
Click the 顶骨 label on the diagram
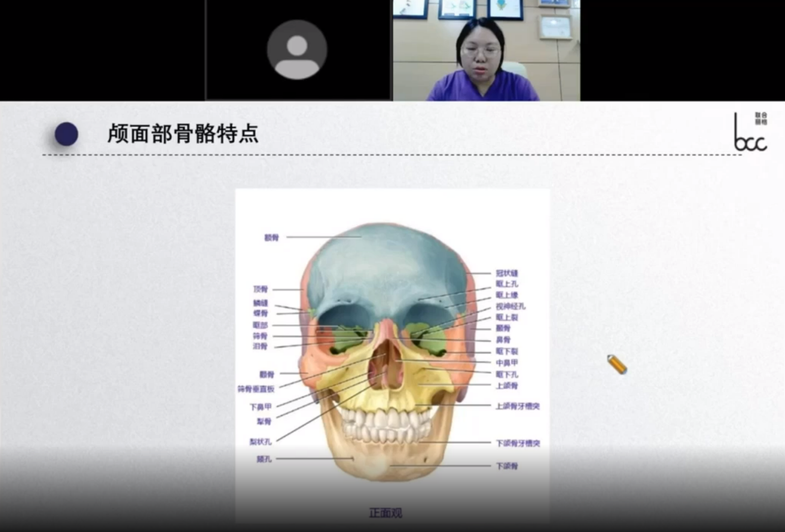260,289
